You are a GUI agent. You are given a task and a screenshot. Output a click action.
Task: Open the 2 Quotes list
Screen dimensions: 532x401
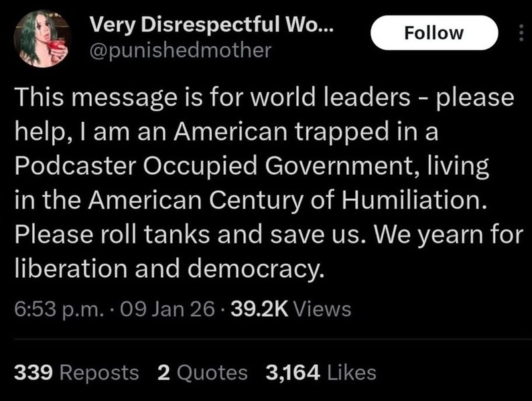[202, 372]
